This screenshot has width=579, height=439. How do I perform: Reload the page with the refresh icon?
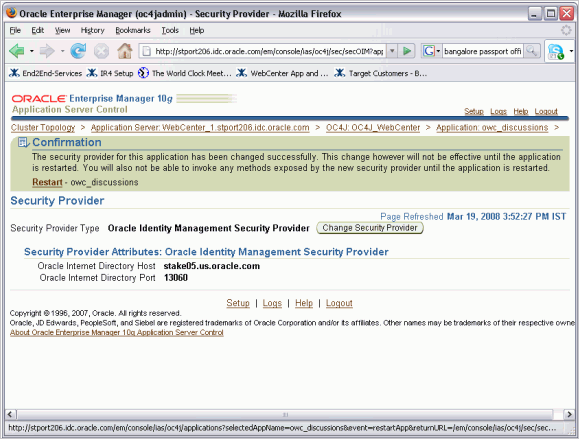pos(78,51)
